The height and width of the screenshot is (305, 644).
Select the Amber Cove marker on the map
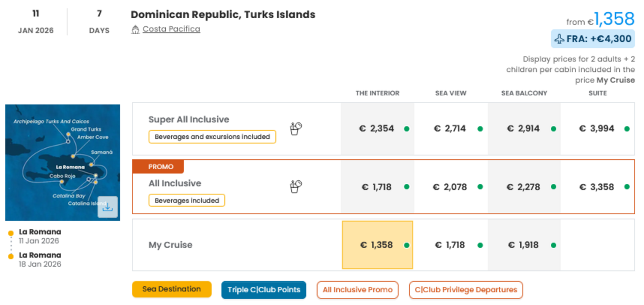[x=73, y=156]
